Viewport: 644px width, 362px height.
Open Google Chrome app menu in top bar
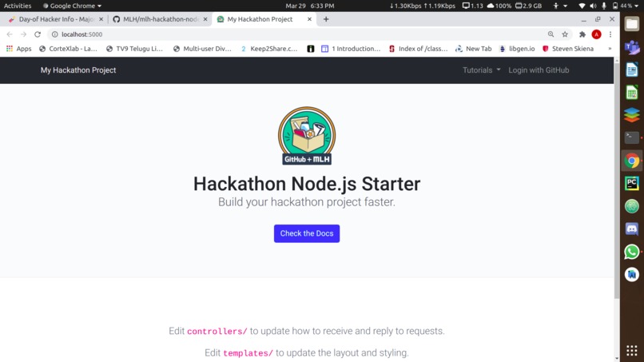72,6
